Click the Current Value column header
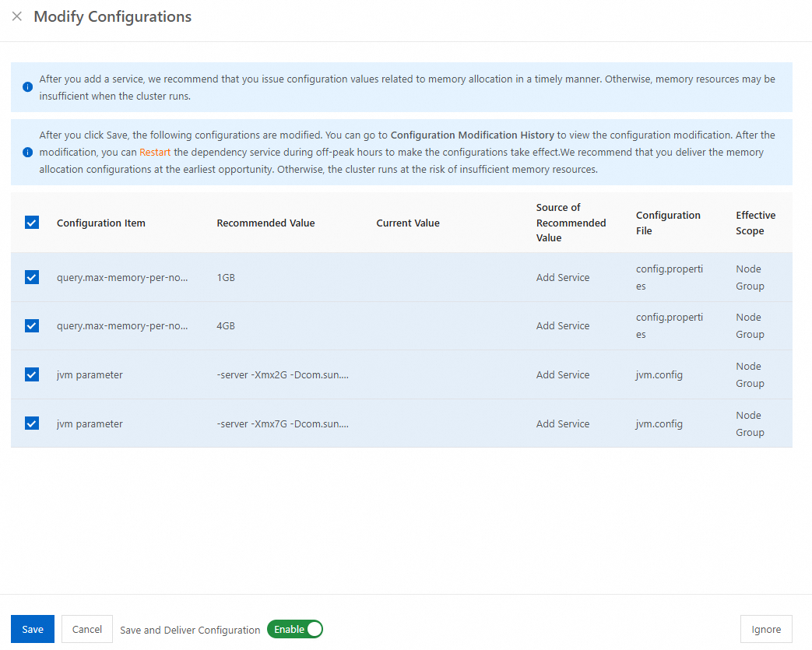This screenshot has width=812, height=650. tap(408, 223)
